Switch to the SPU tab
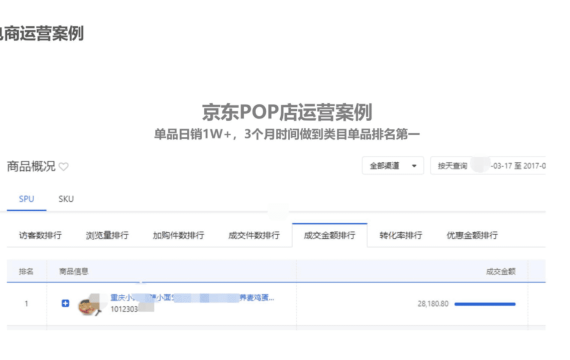 point(27,199)
